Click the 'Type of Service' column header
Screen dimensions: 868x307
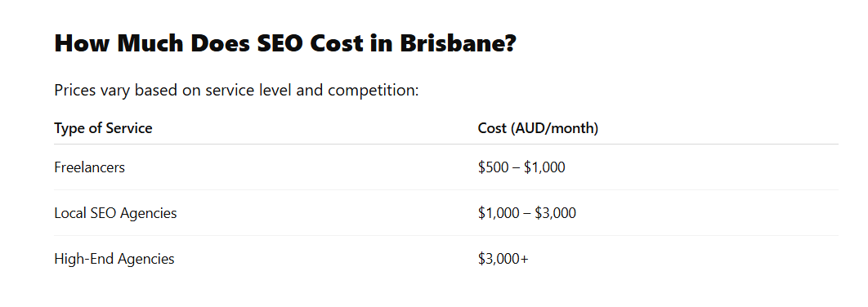[x=103, y=128]
